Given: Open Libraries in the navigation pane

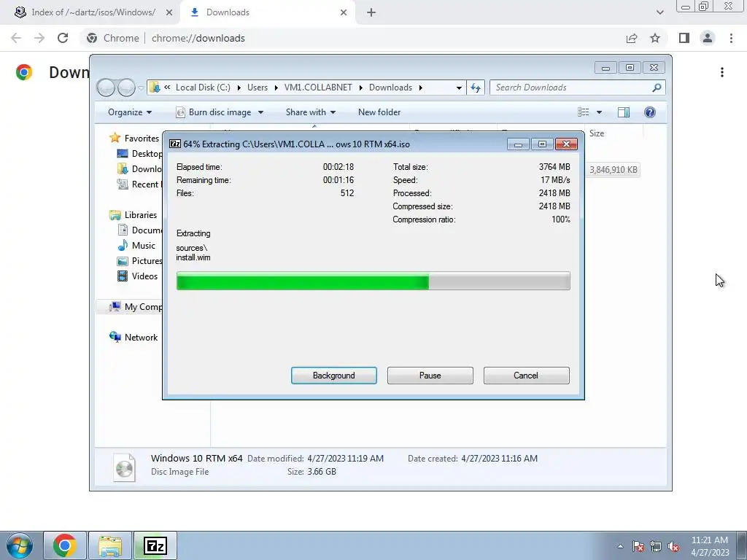Looking at the screenshot, I should 133,215.
